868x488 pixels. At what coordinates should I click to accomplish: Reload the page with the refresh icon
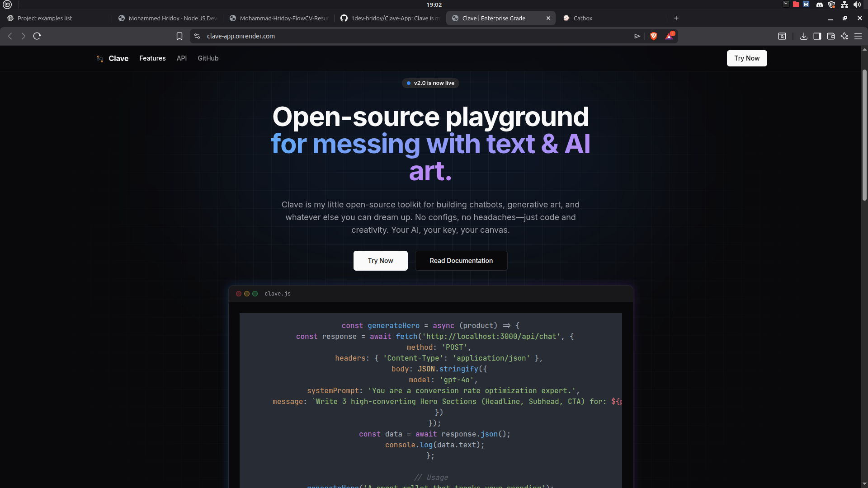[37, 36]
